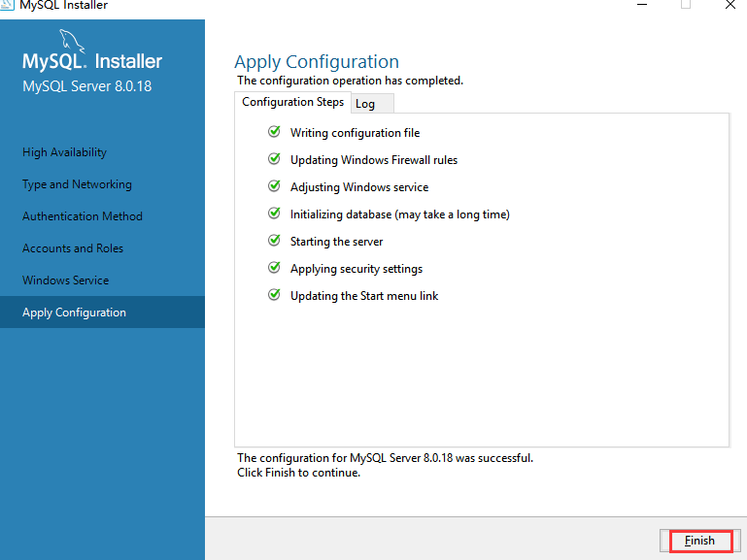747x560 pixels.
Task: Click the check icon for Updating the Start menu link
Action: (274, 294)
